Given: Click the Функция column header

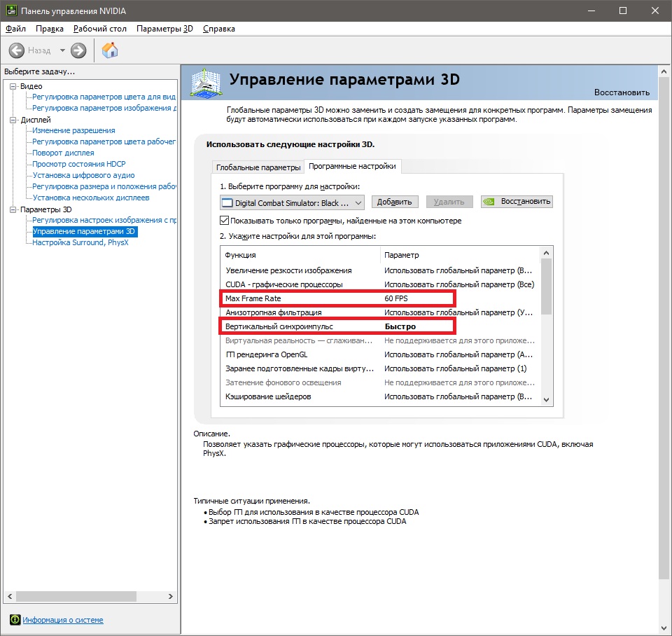Looking at the screenshot, I should [x=300, y=255].
